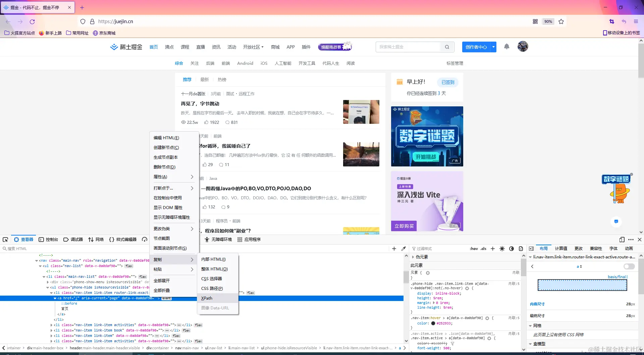Toggle print media simulation icon
The height and width of the screenshot is (355, 644).
click(x=521, y=249)
